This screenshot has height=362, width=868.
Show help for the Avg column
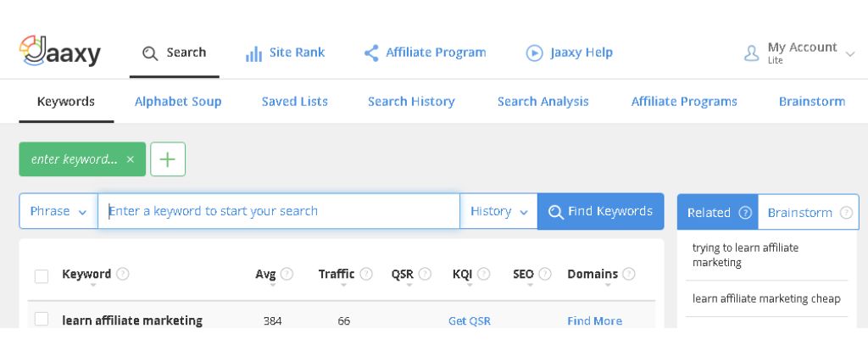tap(287, 274)
